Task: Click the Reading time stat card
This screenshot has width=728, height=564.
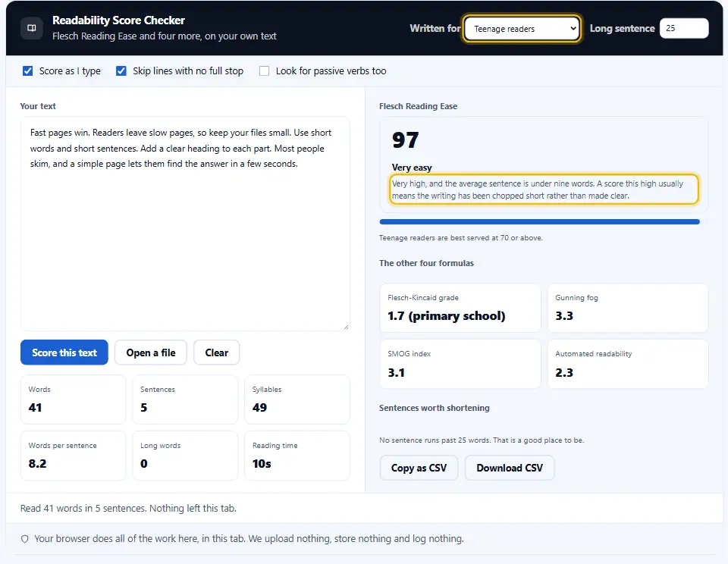Action: (297, 456)
